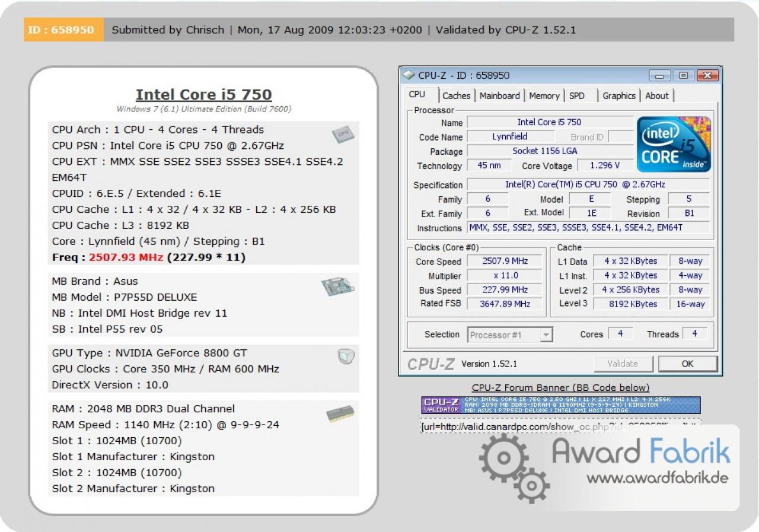
Task: Click the BB code URL field
Action: 560,426
